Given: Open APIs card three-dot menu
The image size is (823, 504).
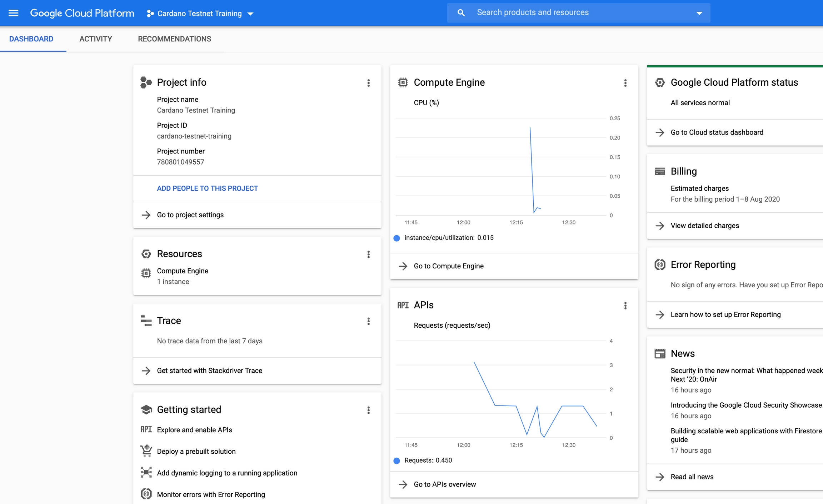Looking at the screenshot, I should pos(625,306).
